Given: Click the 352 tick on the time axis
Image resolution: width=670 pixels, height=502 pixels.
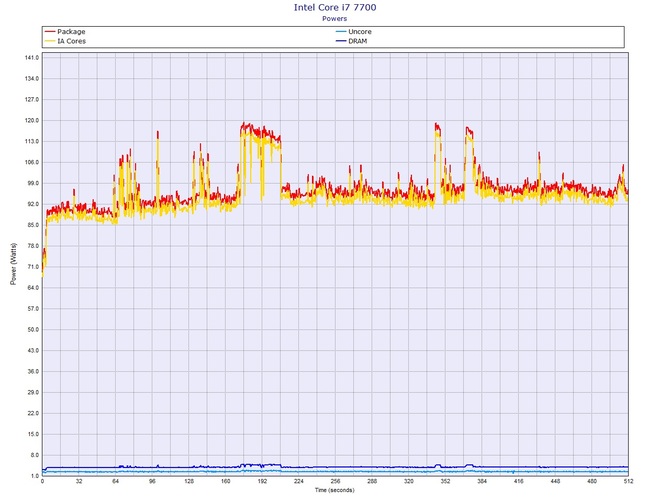Looking at the screenshot, I should coord(445,481).
